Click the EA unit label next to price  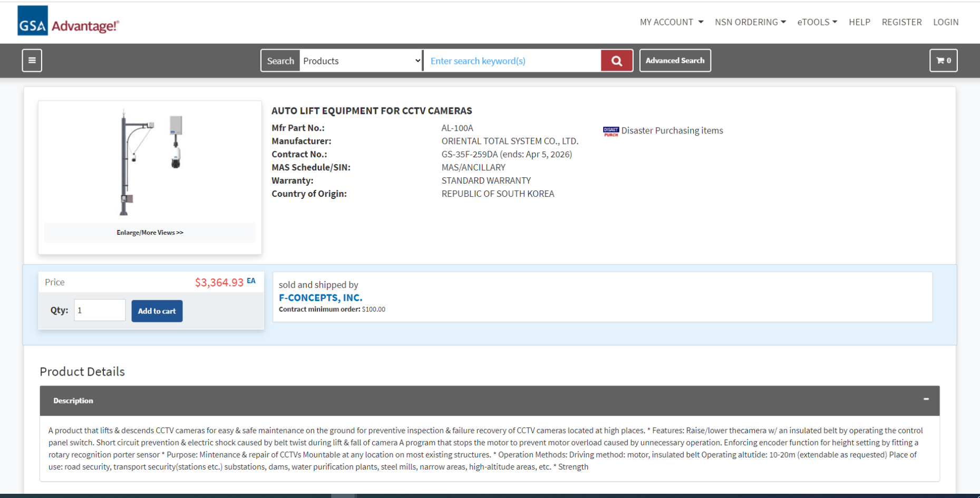tap(251, 281)
